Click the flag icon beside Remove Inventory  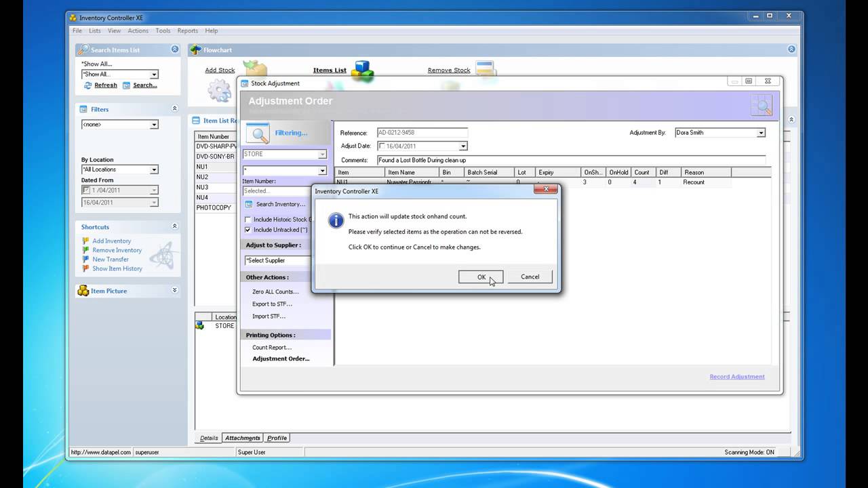point(85,250)
